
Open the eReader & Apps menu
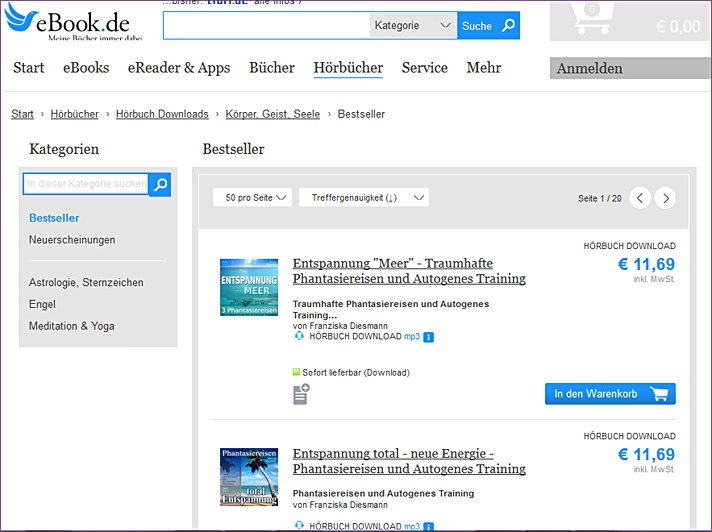[x=179, y=68]
